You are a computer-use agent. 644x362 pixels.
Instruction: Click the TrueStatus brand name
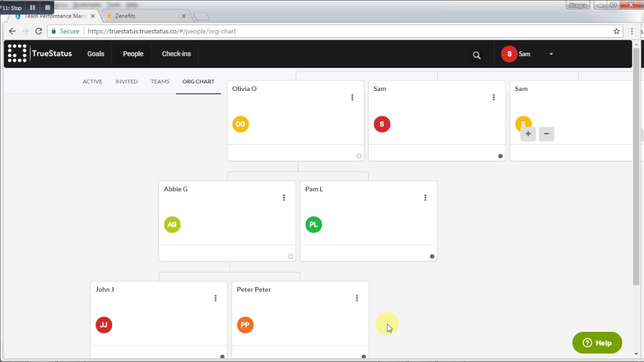(52, 53)
